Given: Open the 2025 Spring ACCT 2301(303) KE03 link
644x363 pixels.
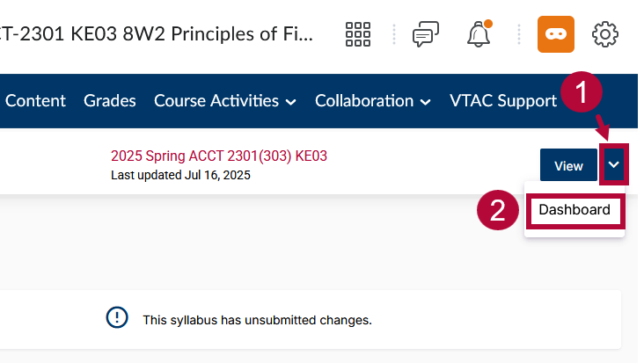Looking at the screenshot, I should 219,156.
